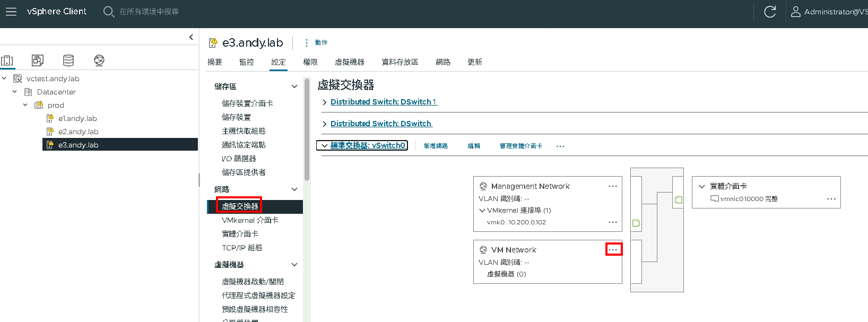Screen dimensions: 868x322
Task: Collapse the vctest.andy.lab tree node
Action: 4,78
